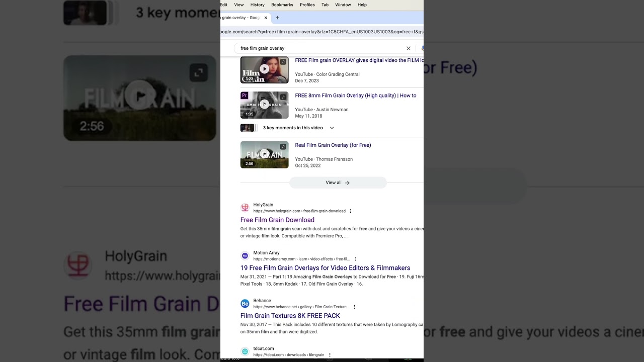Click the Google search box text
Screen dimensions: 644x362
262,48
